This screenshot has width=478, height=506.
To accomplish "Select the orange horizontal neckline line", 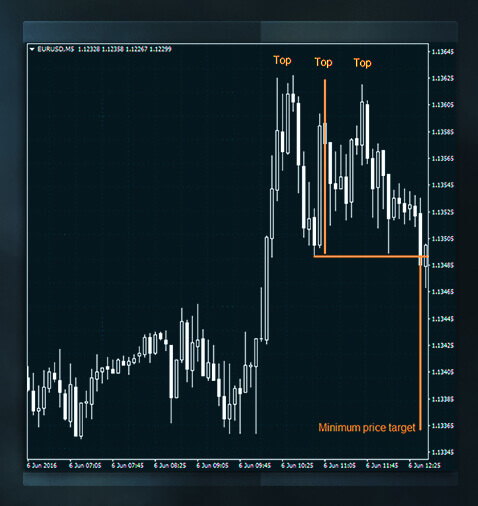I will pos(371,256).
